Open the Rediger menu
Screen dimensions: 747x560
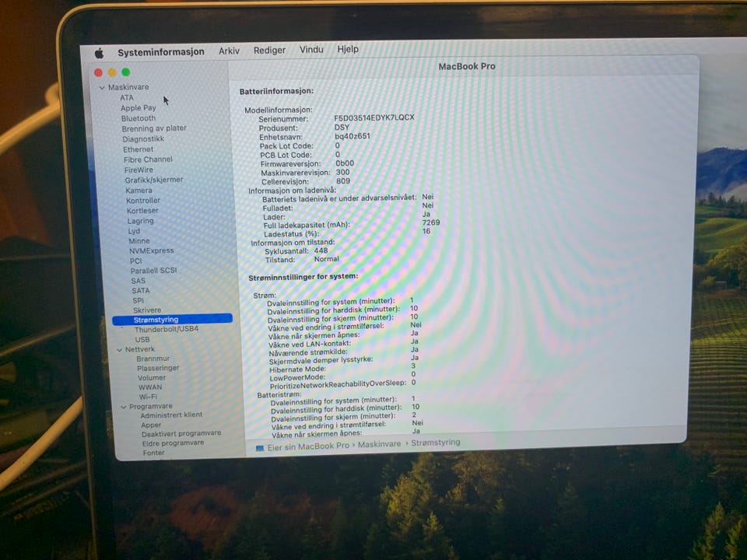tap(269, 50)
